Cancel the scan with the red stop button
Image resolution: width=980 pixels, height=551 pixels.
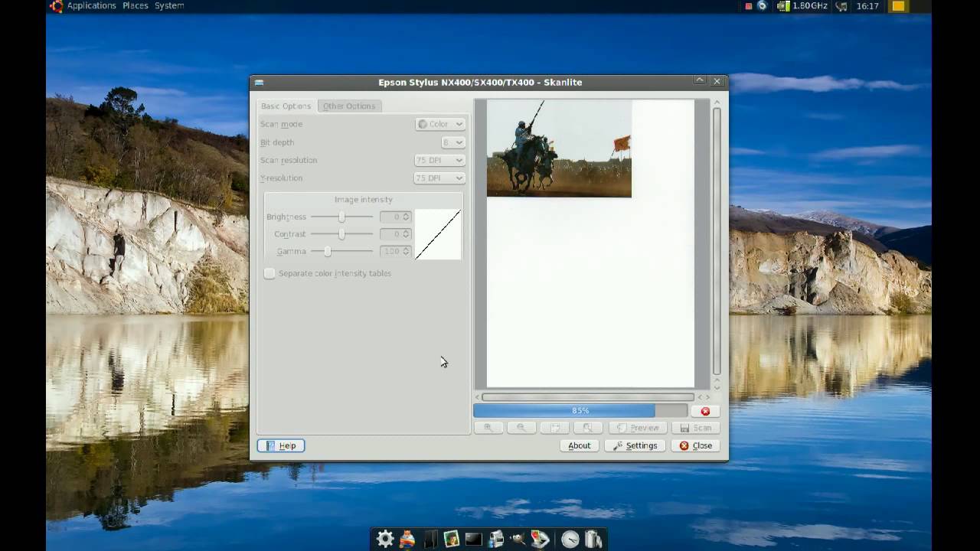click(705, 411)
